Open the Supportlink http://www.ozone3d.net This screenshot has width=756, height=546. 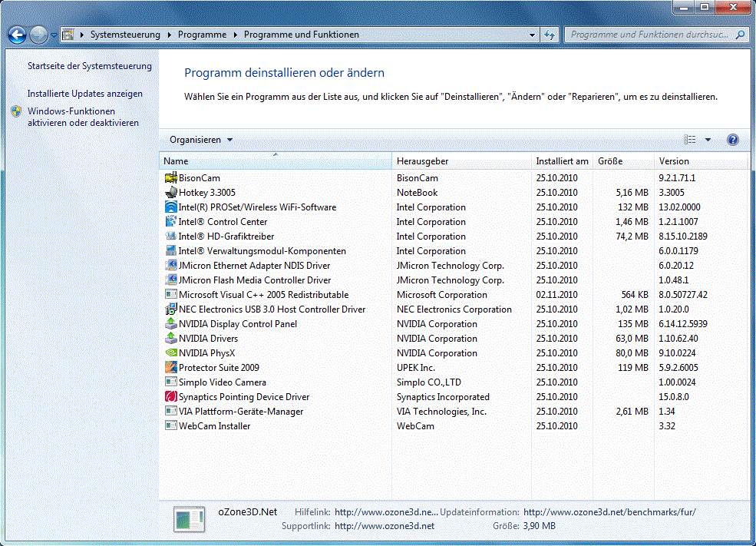click(385, 526)
